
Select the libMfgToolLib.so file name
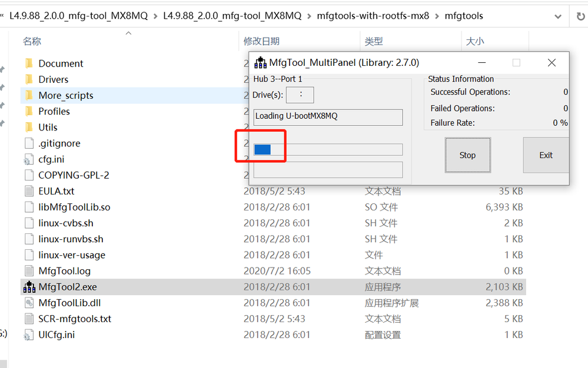[74, 207]
